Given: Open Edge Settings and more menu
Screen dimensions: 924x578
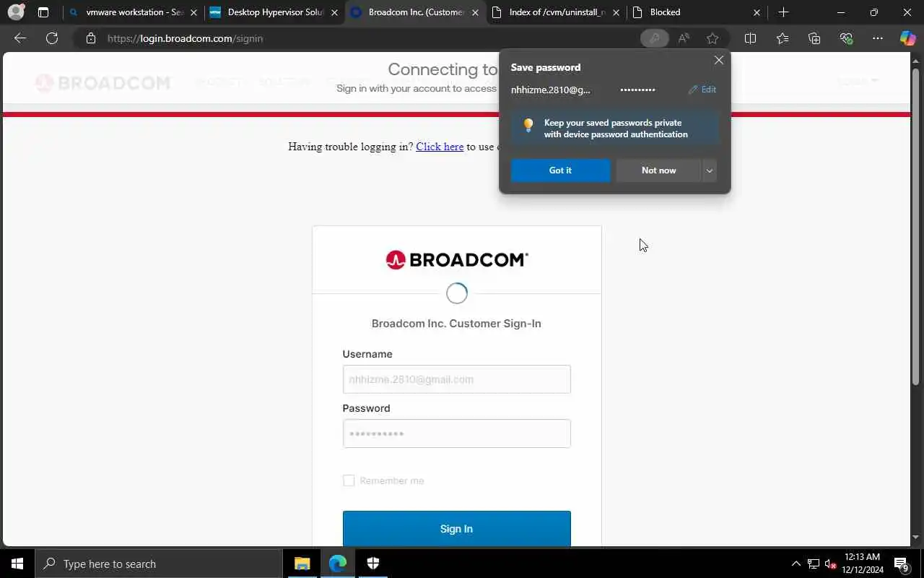Looking at the screenshot, I should [878, 38].
